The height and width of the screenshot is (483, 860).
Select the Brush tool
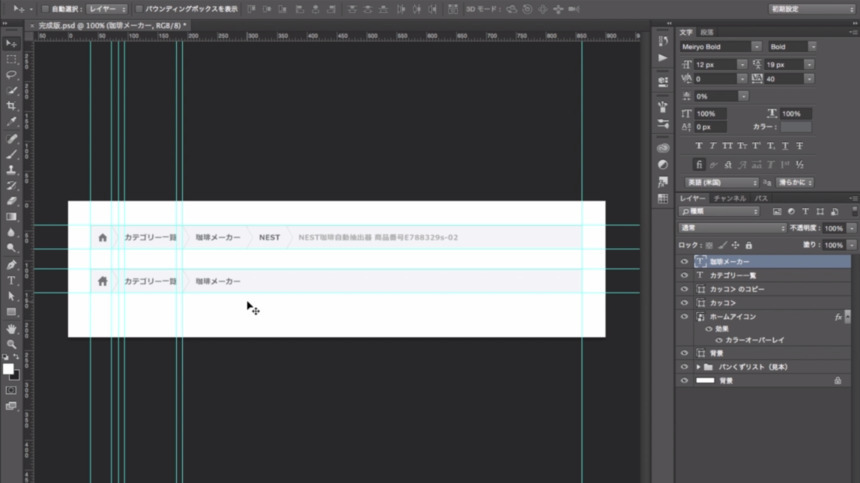11,154
